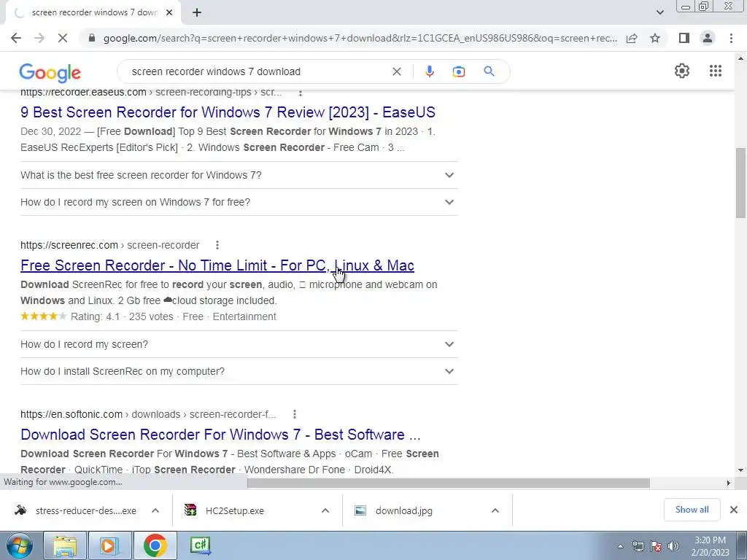Search by image with camera icon
The width and height of the screenshot is (747, 560).
click(x=458, y=71)
